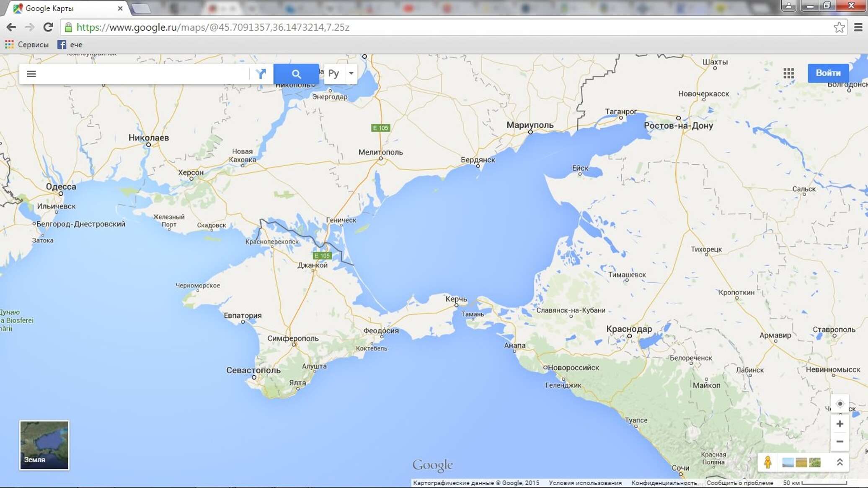Open Условия использования link
This screenshot has width=868, height=488.
click(585, 483)
